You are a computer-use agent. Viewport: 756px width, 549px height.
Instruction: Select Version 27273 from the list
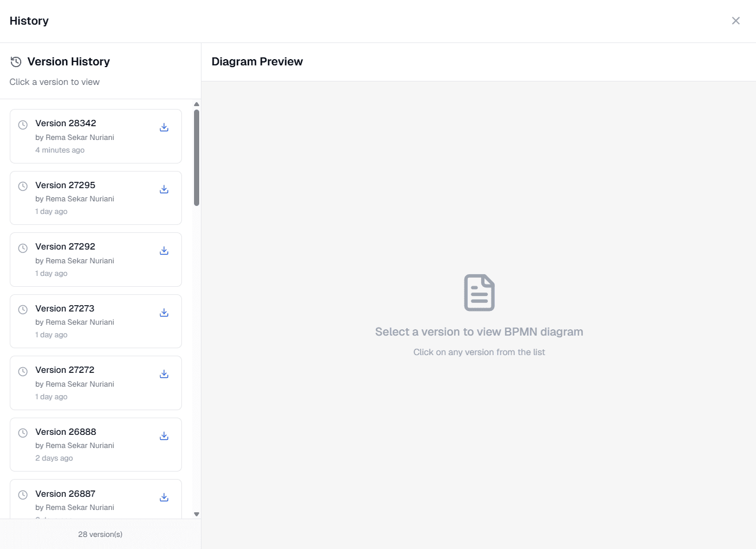tap(86, 321)
